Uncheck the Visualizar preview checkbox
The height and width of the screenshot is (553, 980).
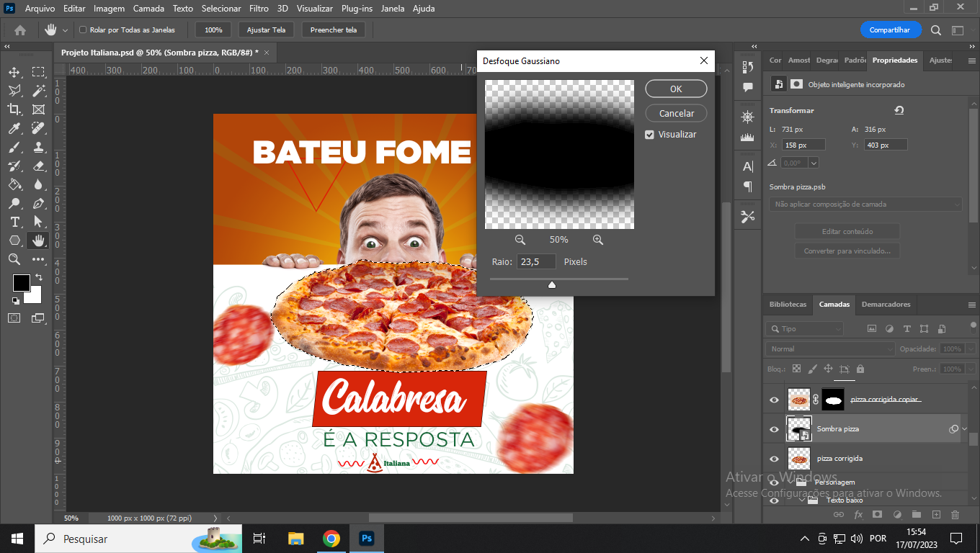click(649, 135)
